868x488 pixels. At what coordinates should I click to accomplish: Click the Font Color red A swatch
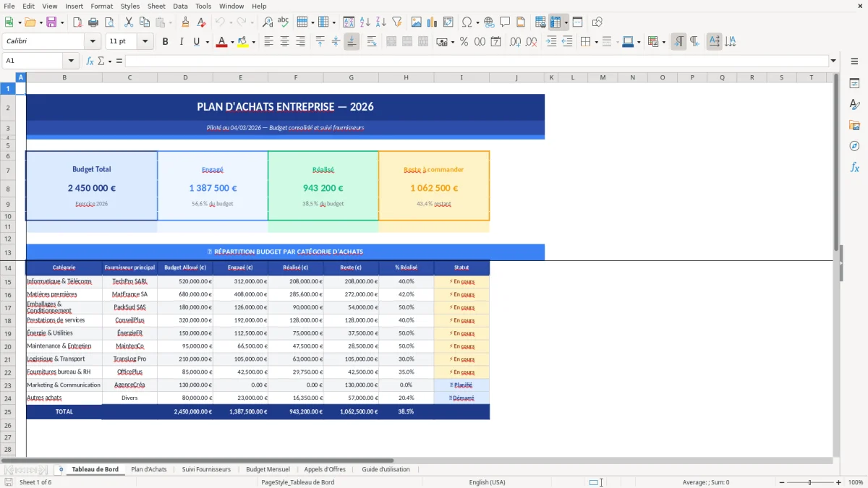(221, 42)
